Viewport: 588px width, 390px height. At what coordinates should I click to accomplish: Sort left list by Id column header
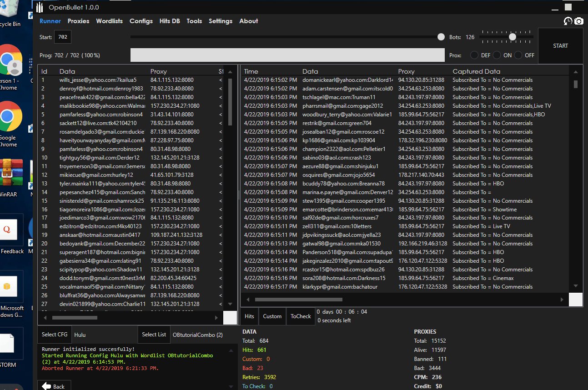44,71
